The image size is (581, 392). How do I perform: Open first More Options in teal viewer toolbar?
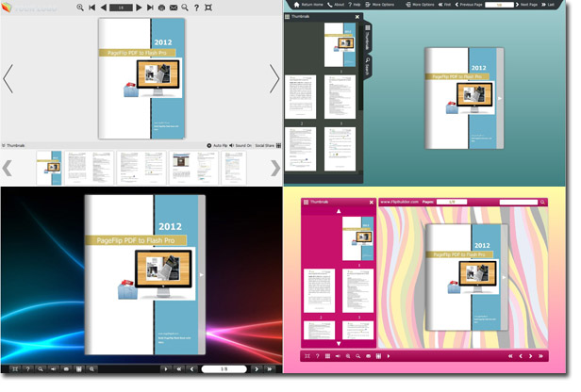click(x=380, y=5)
